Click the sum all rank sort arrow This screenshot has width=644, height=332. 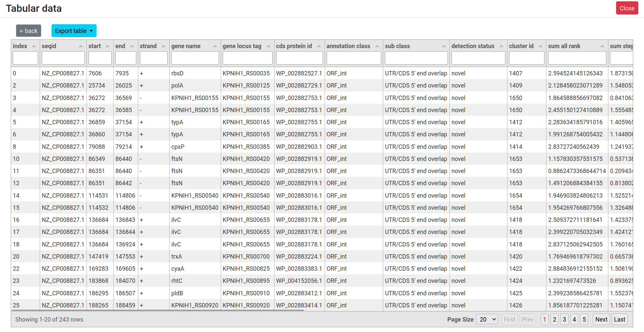pos(602,46)
